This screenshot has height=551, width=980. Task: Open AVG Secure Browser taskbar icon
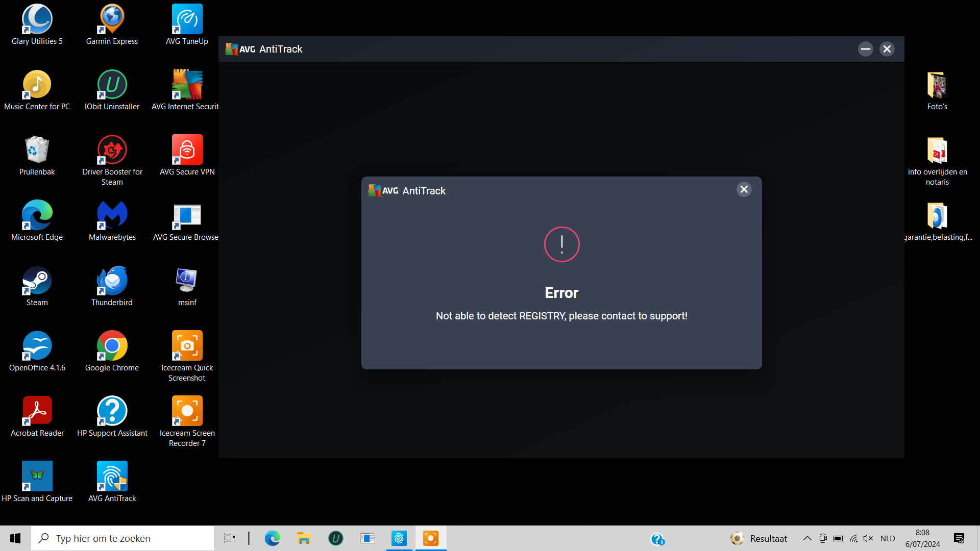367,538
